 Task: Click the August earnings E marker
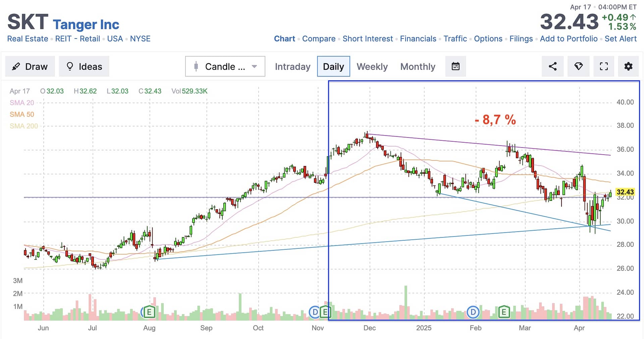[x=149, y=313]
